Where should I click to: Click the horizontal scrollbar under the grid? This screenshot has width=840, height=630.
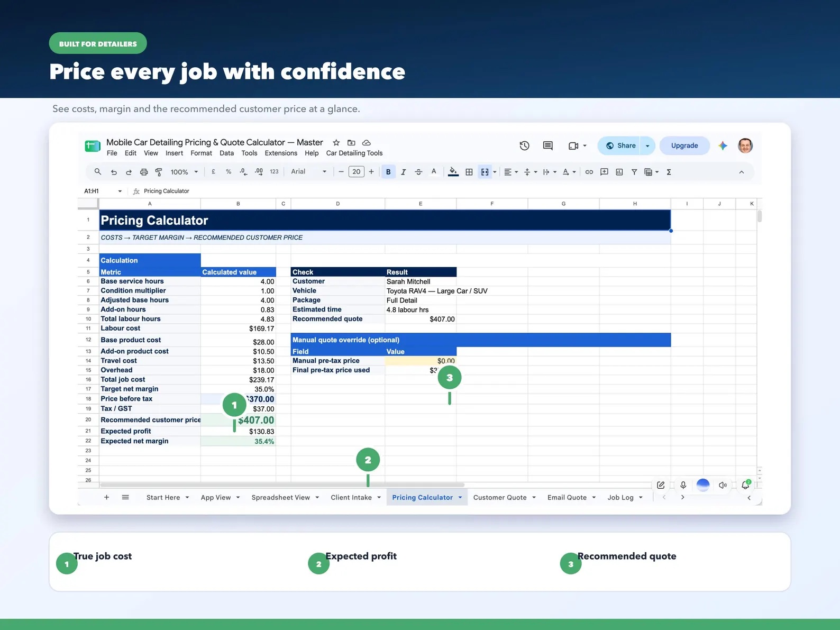282,485
